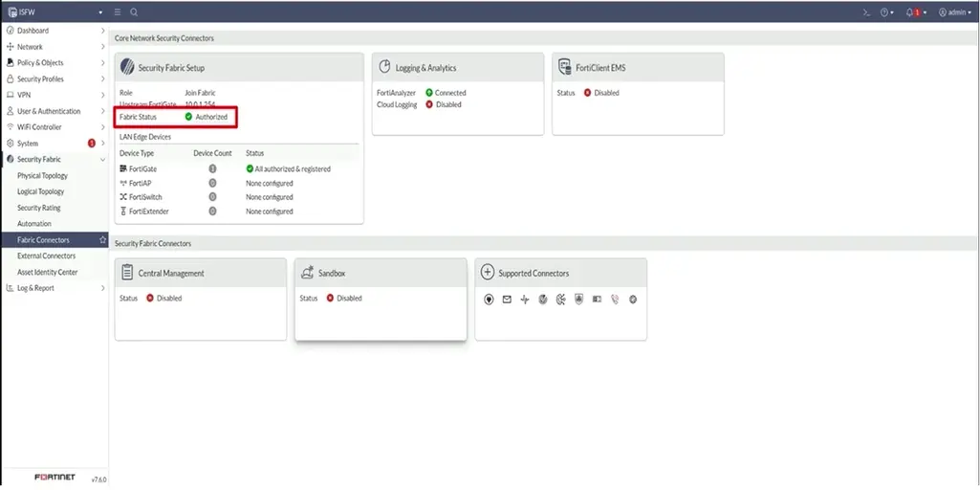
Task: Open the help question mark menu
Action: 887,11
